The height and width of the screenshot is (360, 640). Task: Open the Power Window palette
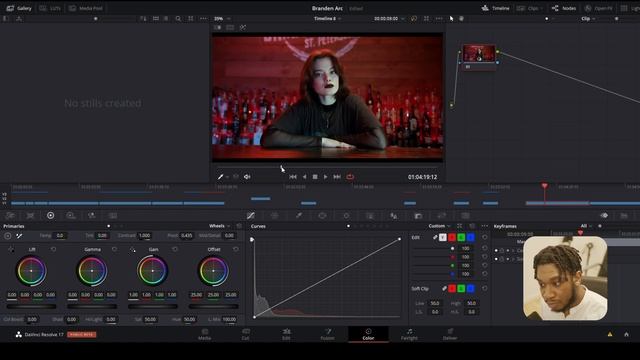(x=322, y=216)
